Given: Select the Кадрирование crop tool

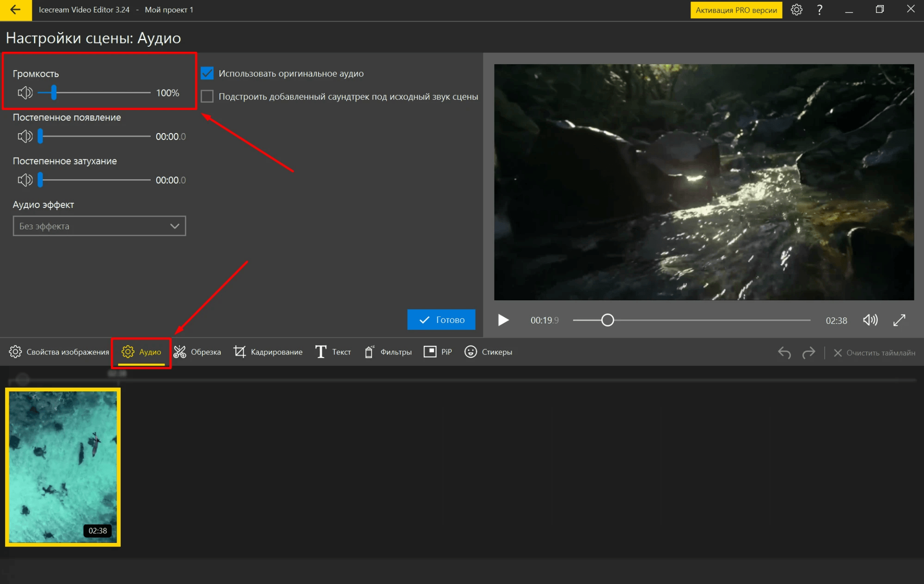Looking at the screenshot, I should pos(268,352).
